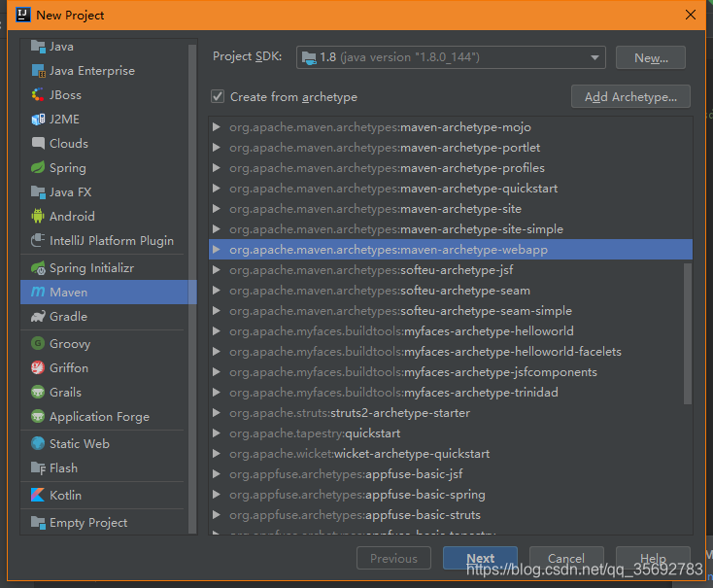Select the Java FX icon
Screen dimensions: 713x588
click(38, 192)
